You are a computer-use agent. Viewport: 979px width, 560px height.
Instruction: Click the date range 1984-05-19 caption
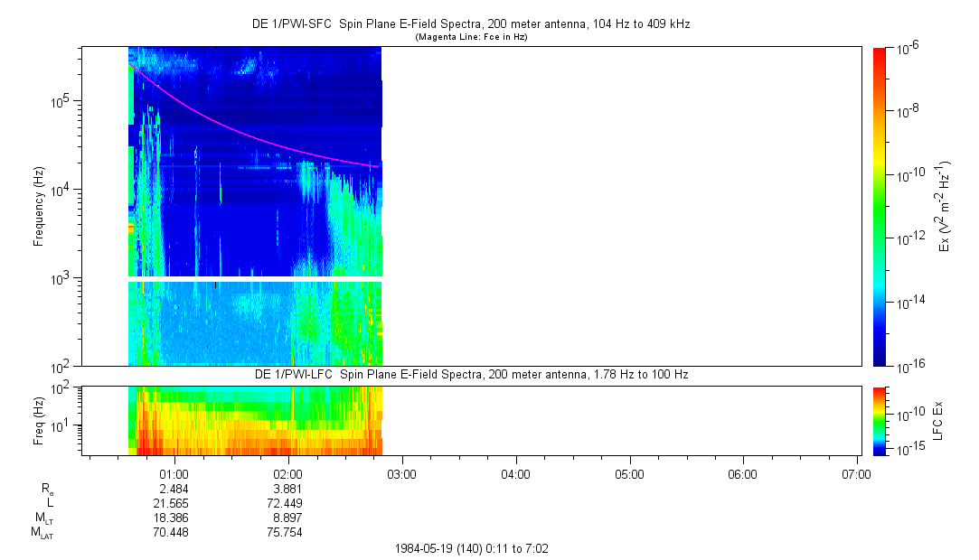point(471,549)
